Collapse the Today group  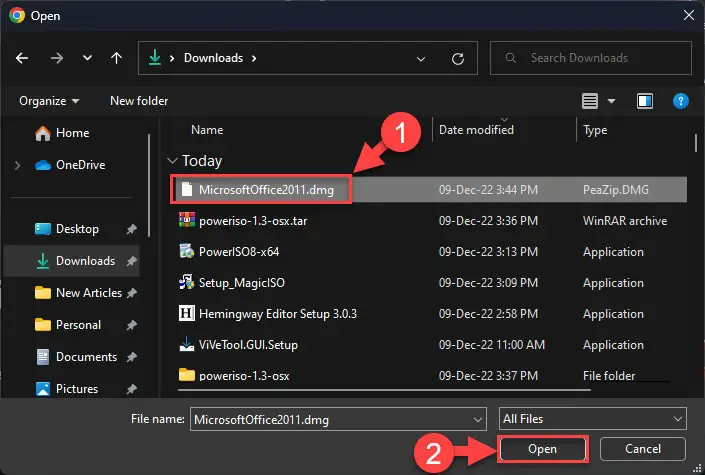(x=172, y=161)
